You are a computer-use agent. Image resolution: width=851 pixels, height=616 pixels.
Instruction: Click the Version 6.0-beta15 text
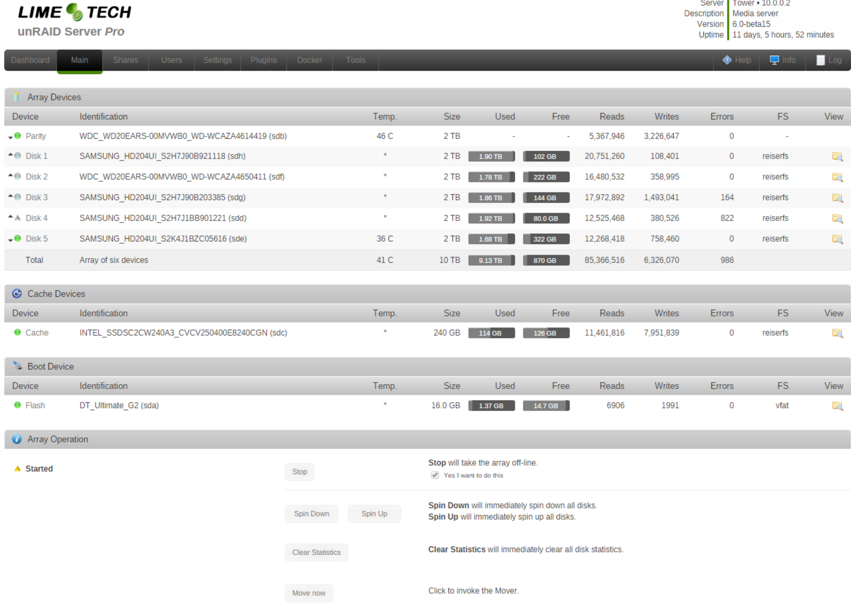[x=751, y=24]
